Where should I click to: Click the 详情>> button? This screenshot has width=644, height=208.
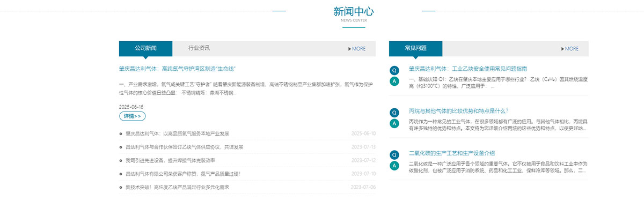click(132, 116)
